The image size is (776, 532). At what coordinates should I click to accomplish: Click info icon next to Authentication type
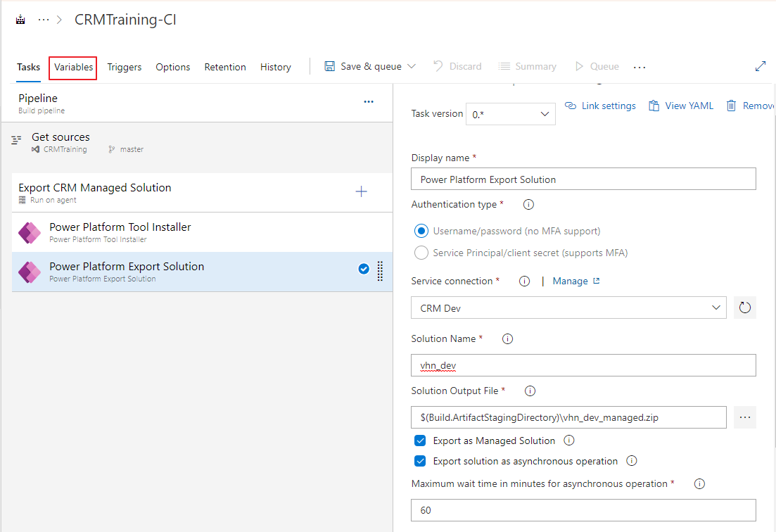point(528,205)
